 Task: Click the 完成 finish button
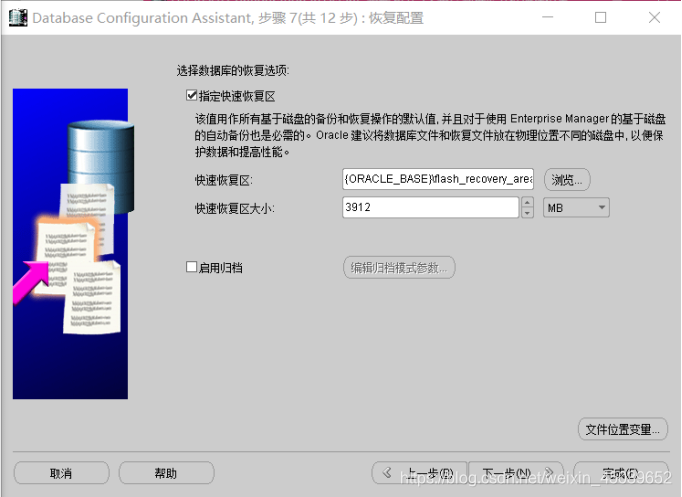621,473
